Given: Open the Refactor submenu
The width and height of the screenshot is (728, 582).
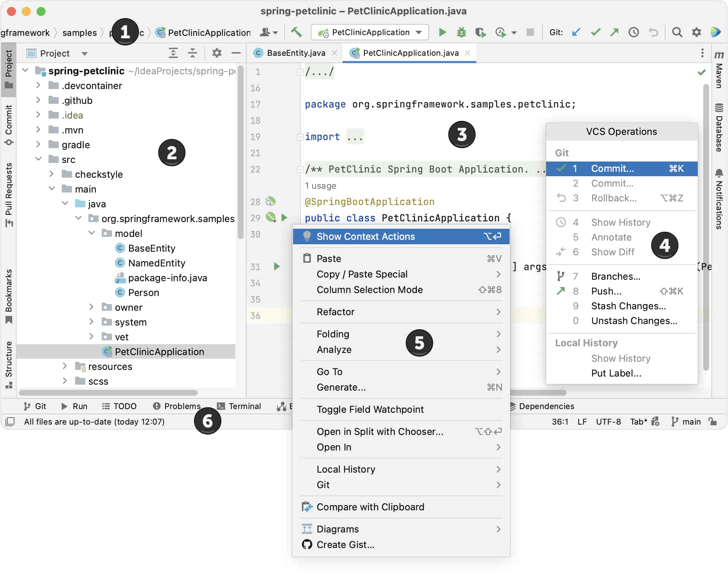Looking at the screenshot, I should click(401, 312).
